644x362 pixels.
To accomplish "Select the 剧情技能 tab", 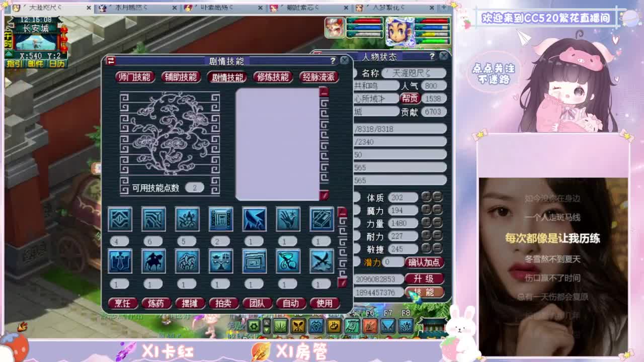I will coord(227,77).
